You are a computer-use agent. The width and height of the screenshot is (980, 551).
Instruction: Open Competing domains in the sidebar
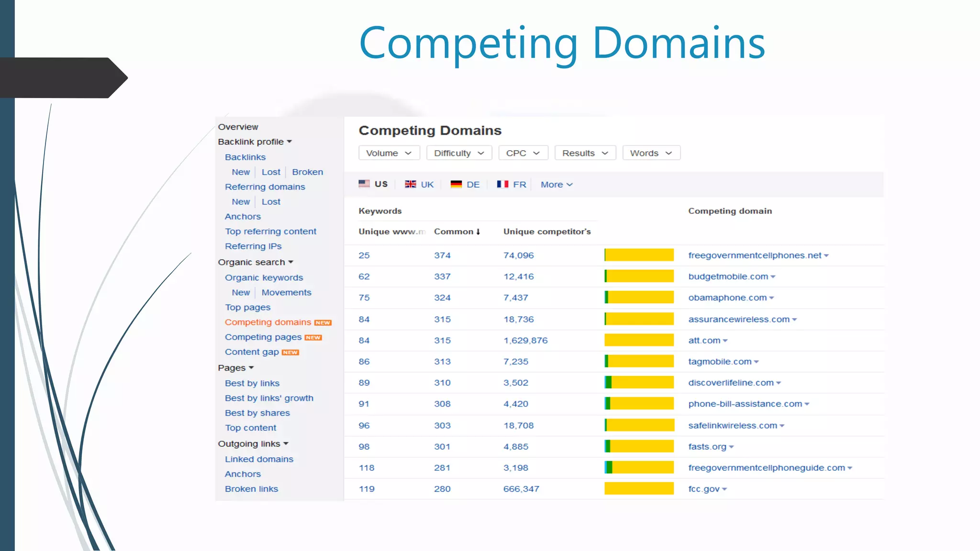coord(268,322)
